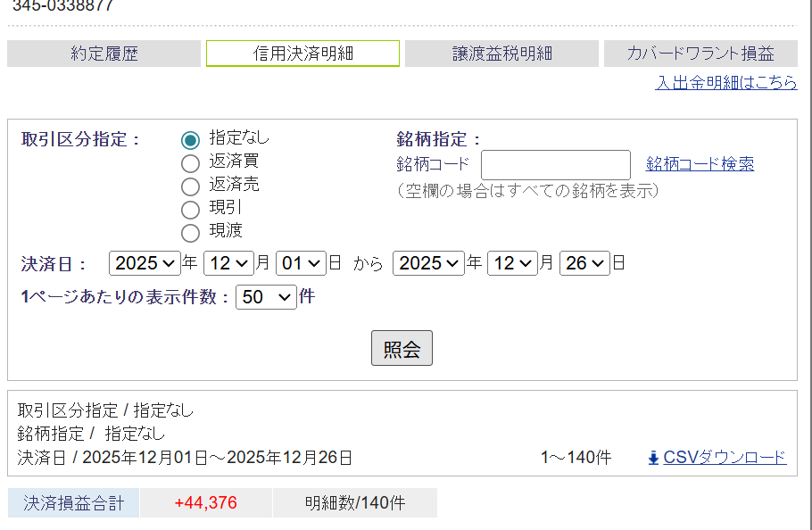Change the 50 items per page dropdown
812x530 pixels.
tap(266, 297)
